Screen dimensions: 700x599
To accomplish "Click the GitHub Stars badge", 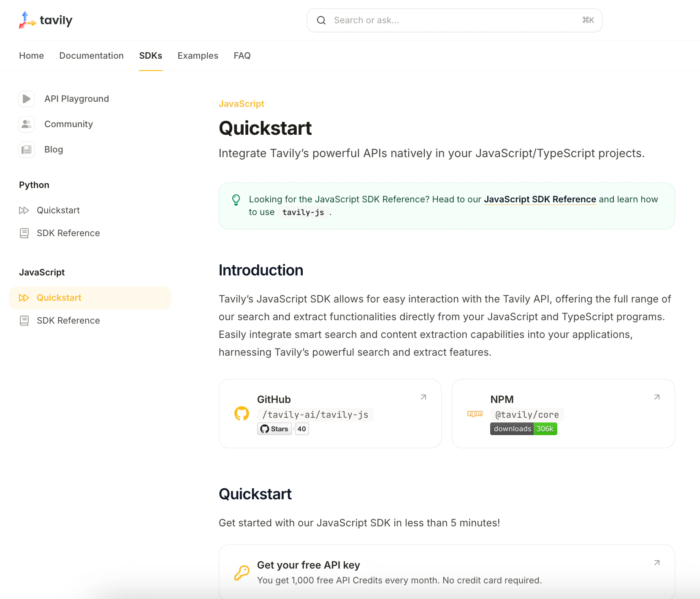I will tap(274, 429).
